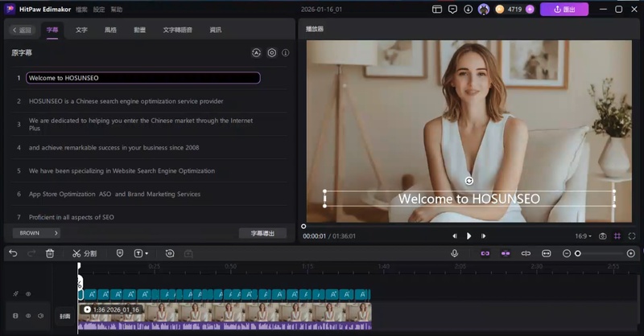Click the 字幕導出 button
The width and height of the screenshot is (644, 336).
[262, 233]
